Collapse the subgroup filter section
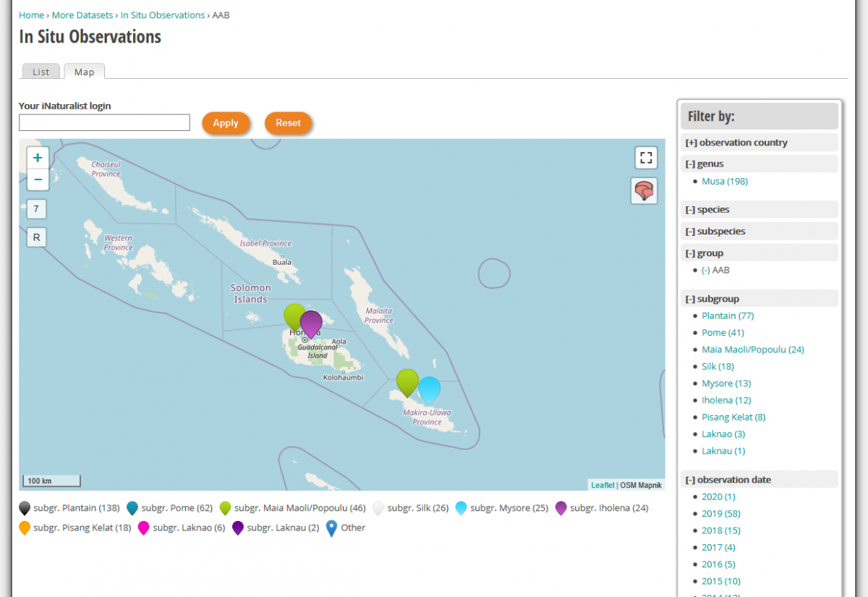Viewport: 868px width, 597px height. [759, 298]
